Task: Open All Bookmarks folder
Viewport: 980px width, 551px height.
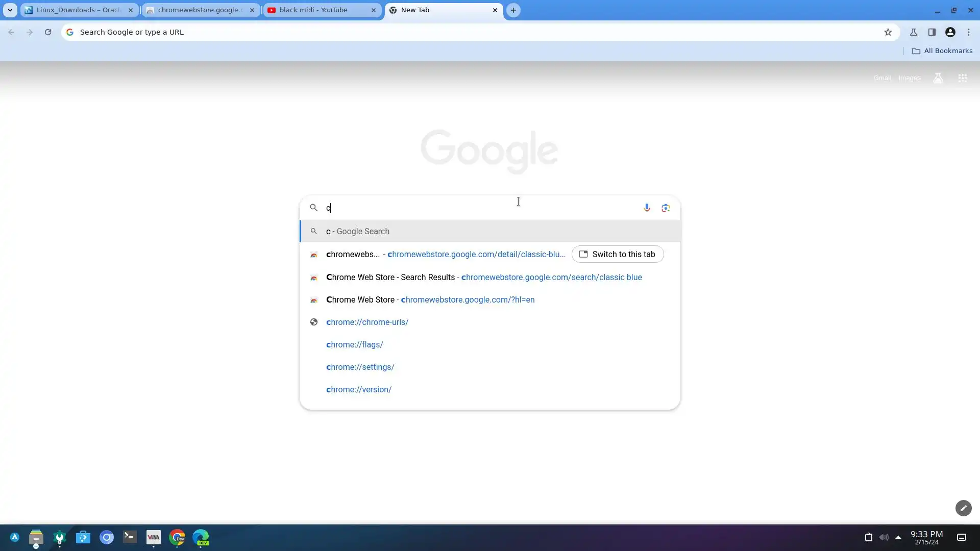Action: click(942, 51)
